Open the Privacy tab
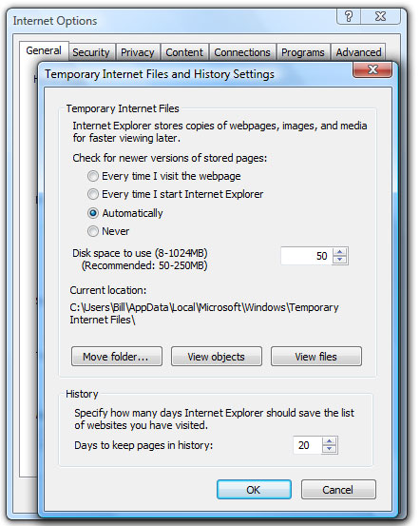This screenshot has height=526, width=420. pyautogui.click(x=138, y=52)
